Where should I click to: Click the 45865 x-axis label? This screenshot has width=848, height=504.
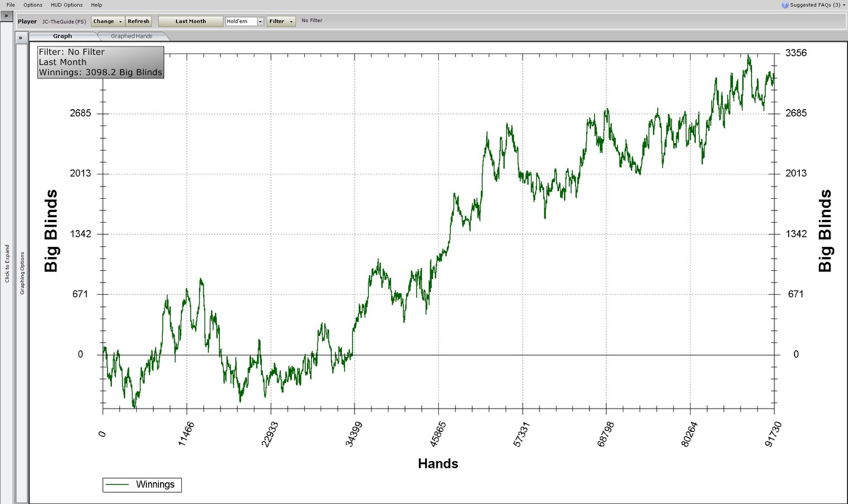[438, 434]
